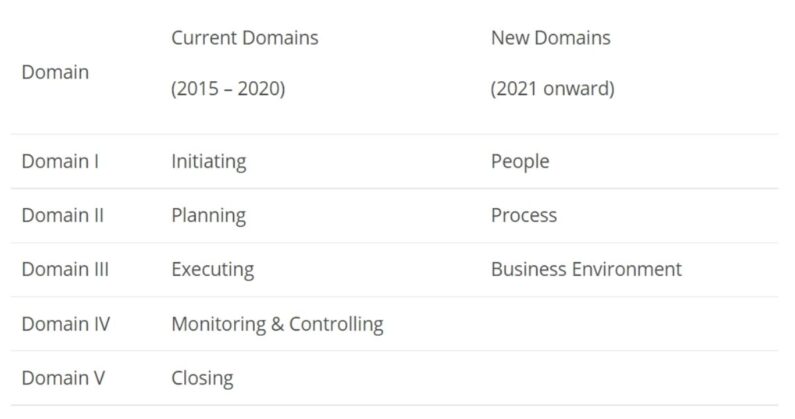The height and width of the screenshot is (419, 795).
Task: Click the "Domain III" row label
Action: click(x=65, y=269)
